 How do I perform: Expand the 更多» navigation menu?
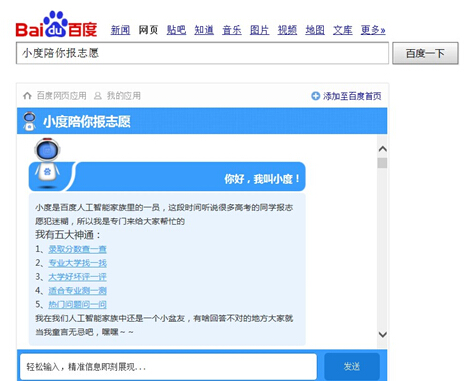click(373, 30)
